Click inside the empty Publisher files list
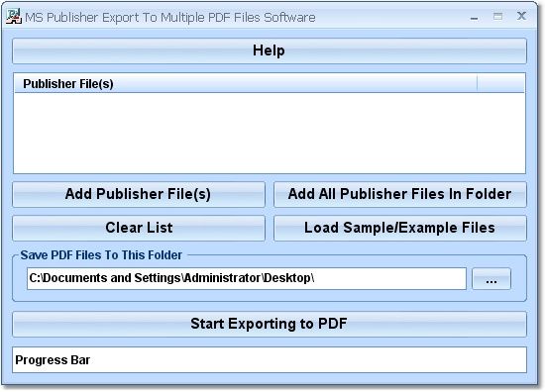 (x=270, y=133)
